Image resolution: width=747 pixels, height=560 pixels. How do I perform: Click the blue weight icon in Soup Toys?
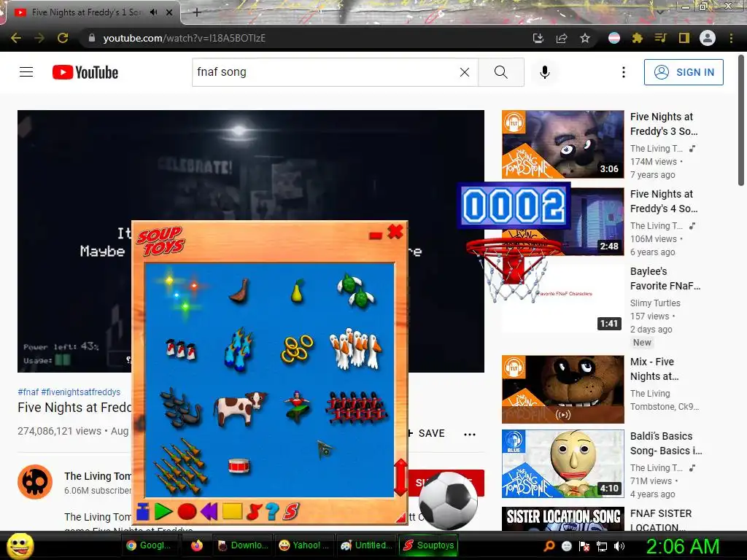click(x=142, y=511)
